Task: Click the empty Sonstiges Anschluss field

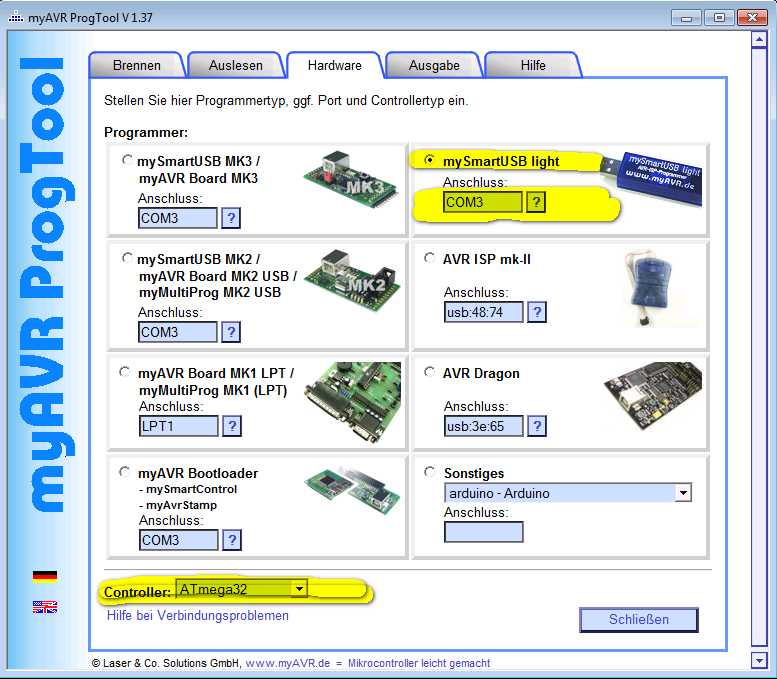Action: coord(484,532)
